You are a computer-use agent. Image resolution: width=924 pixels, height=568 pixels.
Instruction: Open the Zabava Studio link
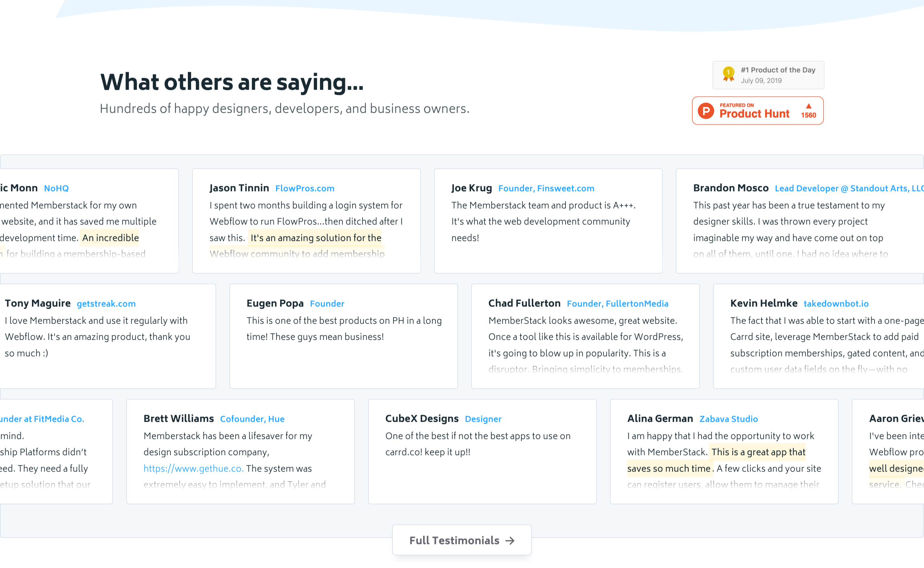[x=728, y=419]
